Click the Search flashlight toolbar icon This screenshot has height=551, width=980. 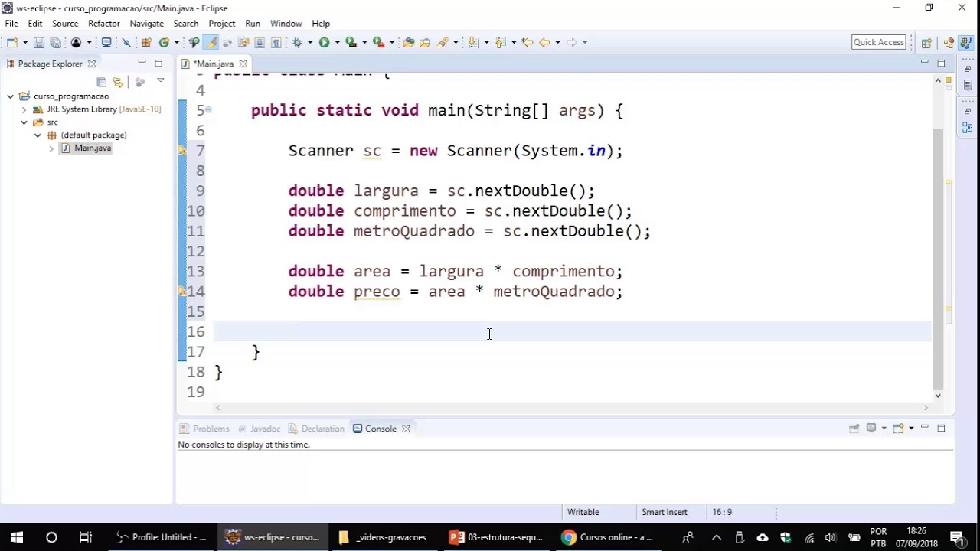pos(443,42)
